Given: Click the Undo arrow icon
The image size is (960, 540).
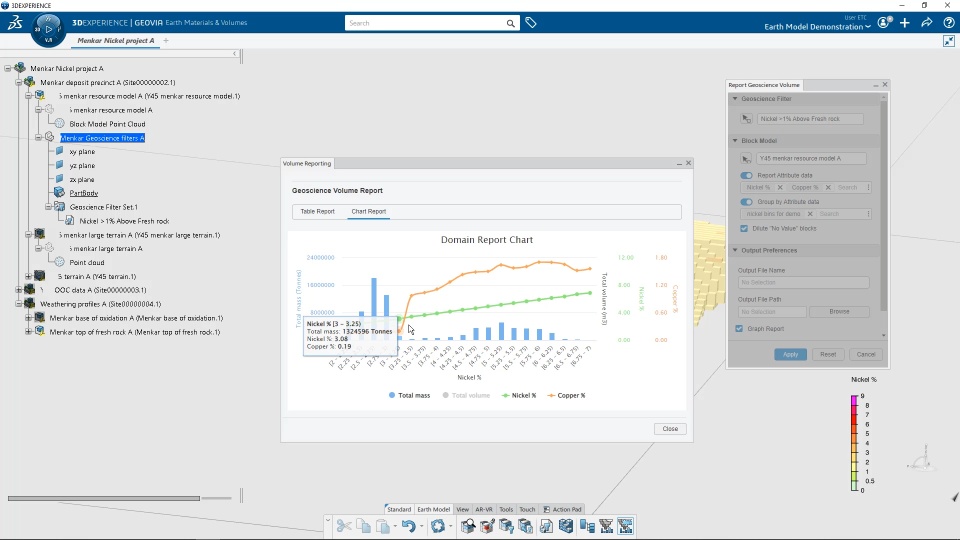Looking at the screenshot, I should [408, 526].
